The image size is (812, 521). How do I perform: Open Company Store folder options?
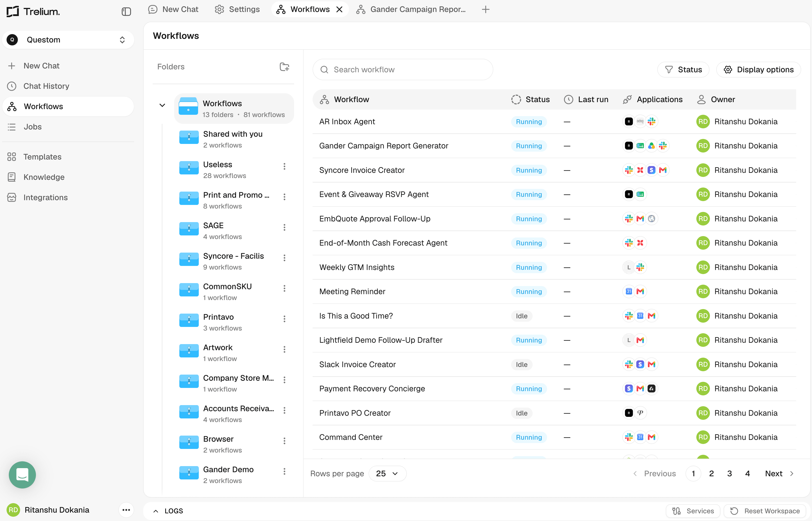coord(284,380)
